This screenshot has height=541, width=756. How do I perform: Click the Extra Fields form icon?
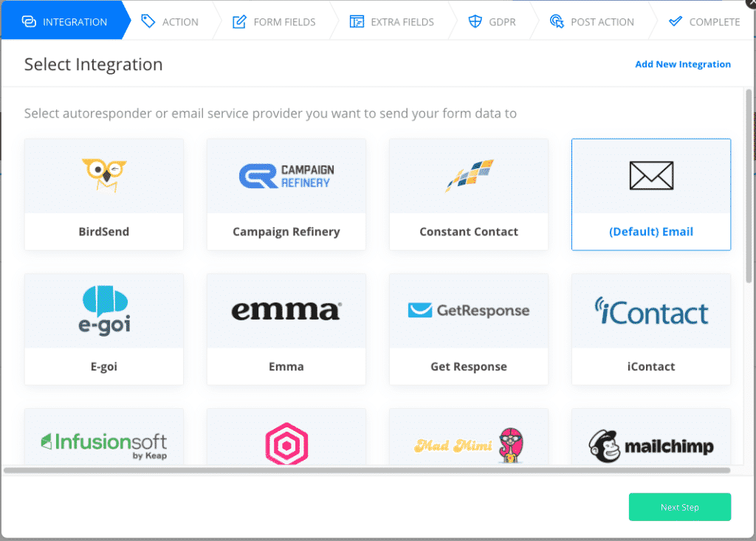[357, 21]
